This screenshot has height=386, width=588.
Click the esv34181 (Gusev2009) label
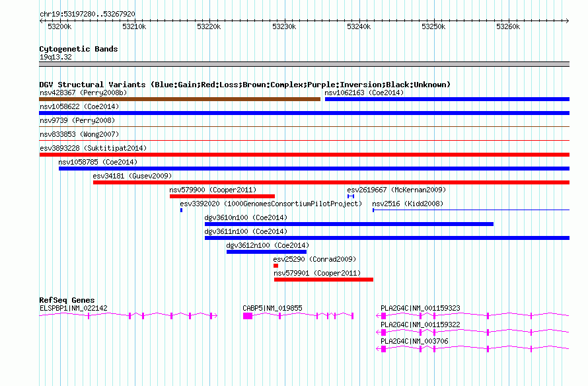tap(132, 176)
